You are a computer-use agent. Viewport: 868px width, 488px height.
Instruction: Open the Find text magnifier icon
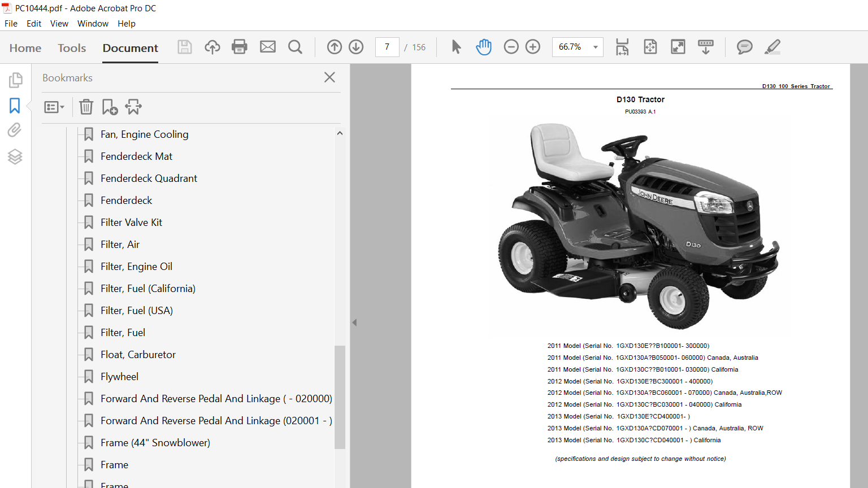click(295, 47)
